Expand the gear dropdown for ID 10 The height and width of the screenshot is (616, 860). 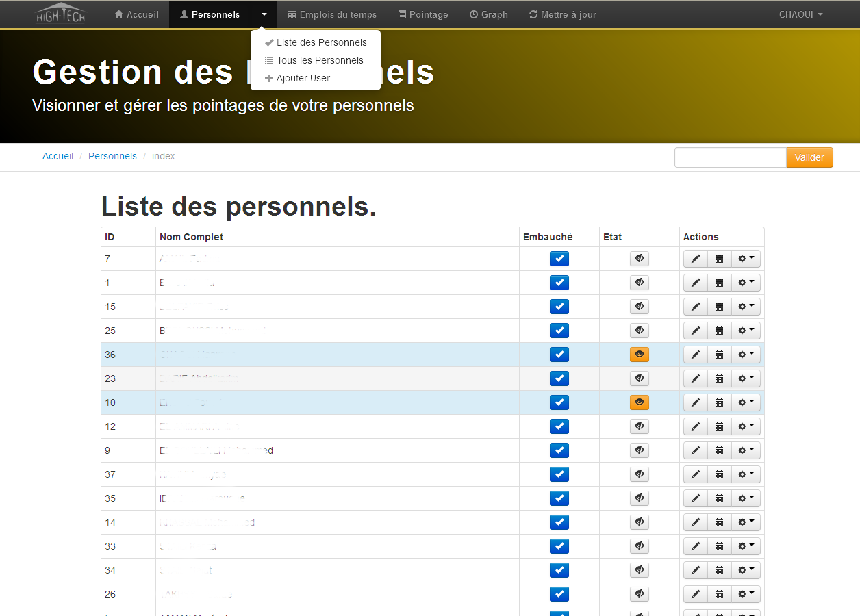click(x=746, y=402)
